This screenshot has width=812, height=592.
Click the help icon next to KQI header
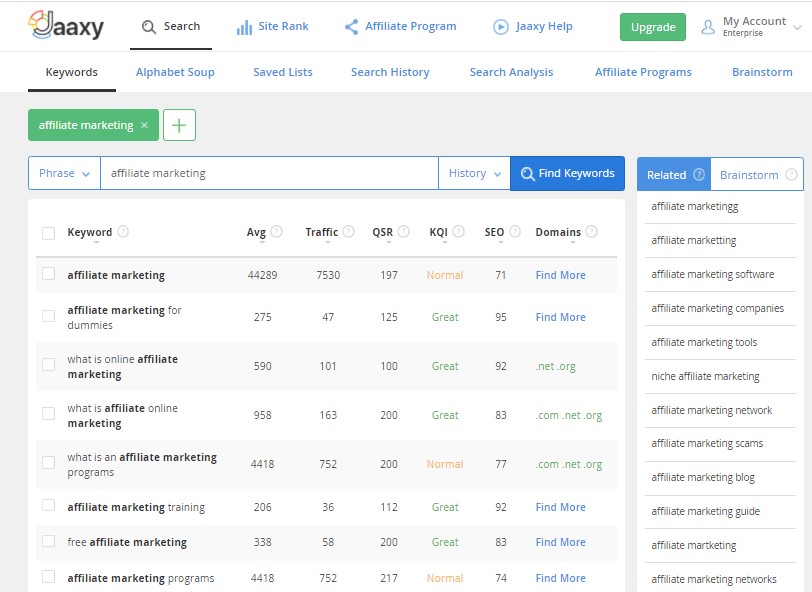pyautogui.click(x=458, y=232)
